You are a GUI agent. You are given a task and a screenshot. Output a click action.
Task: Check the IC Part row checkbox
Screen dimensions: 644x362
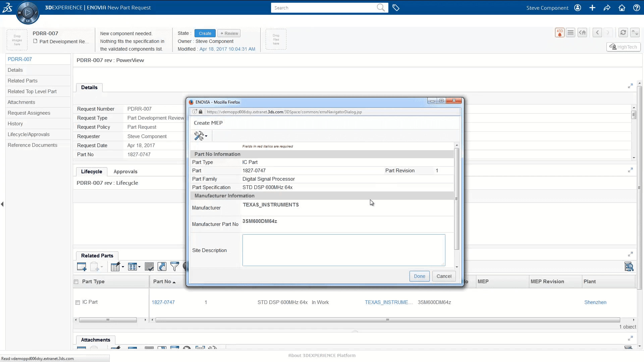pos(78,302)
